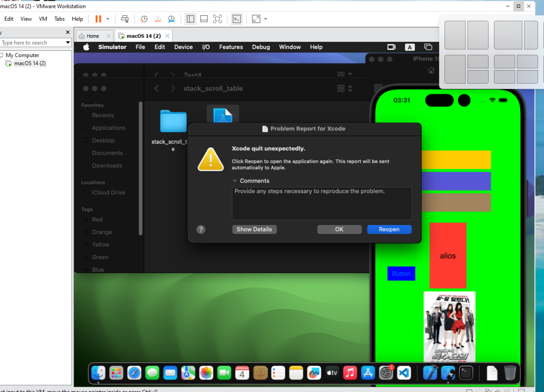Click the camera menu bar icon
The width and height of the screenshot is (544, 392).
(x=391, y=47)
